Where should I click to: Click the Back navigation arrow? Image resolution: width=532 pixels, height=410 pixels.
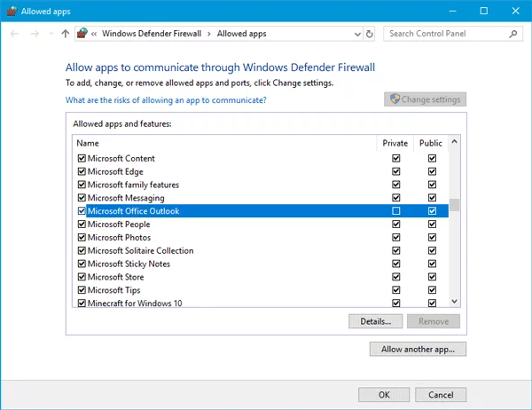click(14, 34)
